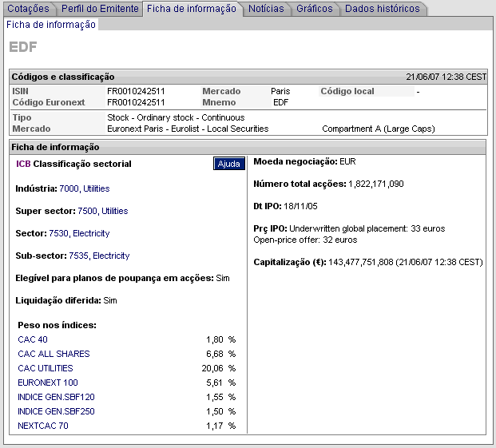Select the INDICE GEN.SBF120 link

click(x=56, y=397)
